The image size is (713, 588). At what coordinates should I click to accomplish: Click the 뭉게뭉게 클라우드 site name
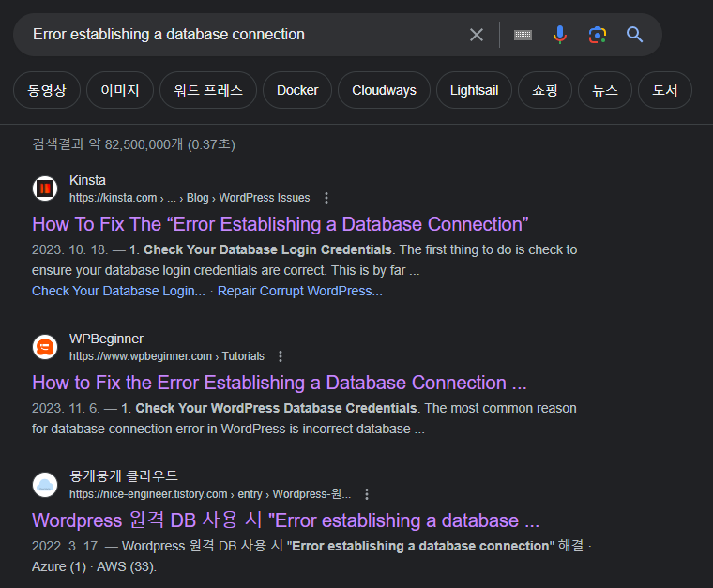click(x=123, y=476)
